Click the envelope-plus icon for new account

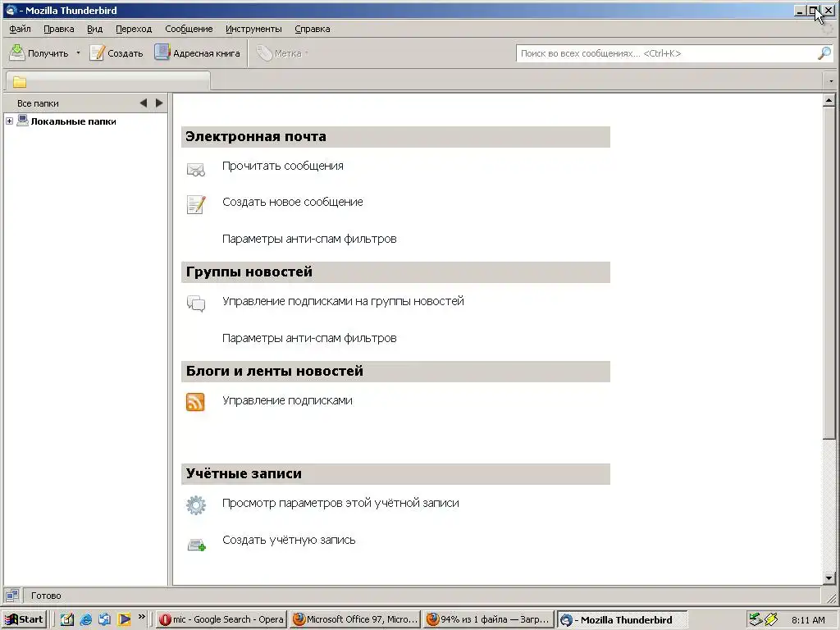(197, 546)
